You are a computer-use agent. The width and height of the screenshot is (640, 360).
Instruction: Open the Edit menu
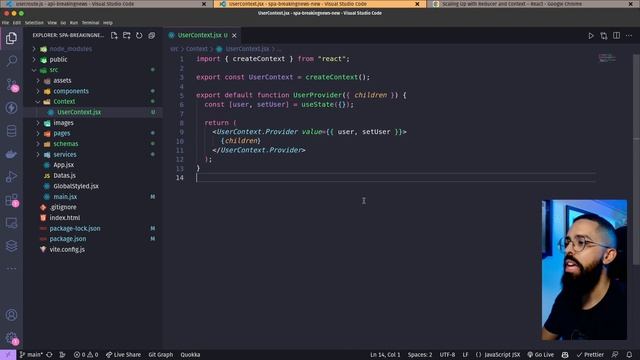tap(17, 23)
